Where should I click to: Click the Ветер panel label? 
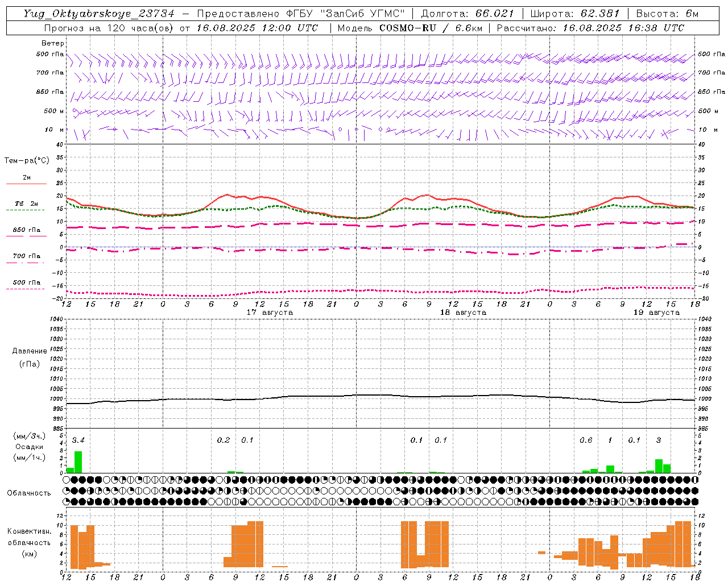click(53, 43)
